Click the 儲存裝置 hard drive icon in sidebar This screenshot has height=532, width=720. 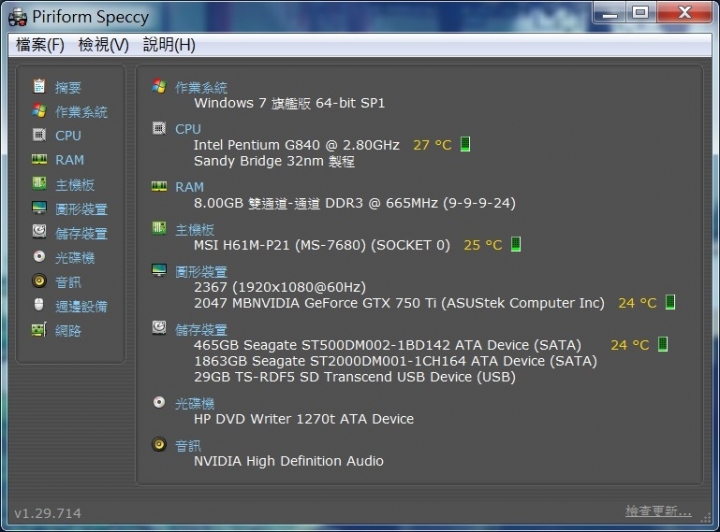pyautogui.click(x=39, y=231)
